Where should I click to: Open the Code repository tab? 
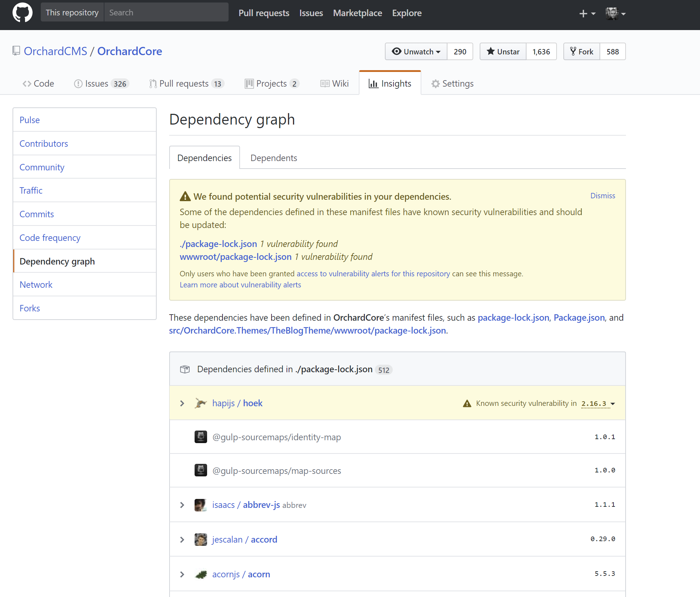pyautogui.click(x=38, y=83)
